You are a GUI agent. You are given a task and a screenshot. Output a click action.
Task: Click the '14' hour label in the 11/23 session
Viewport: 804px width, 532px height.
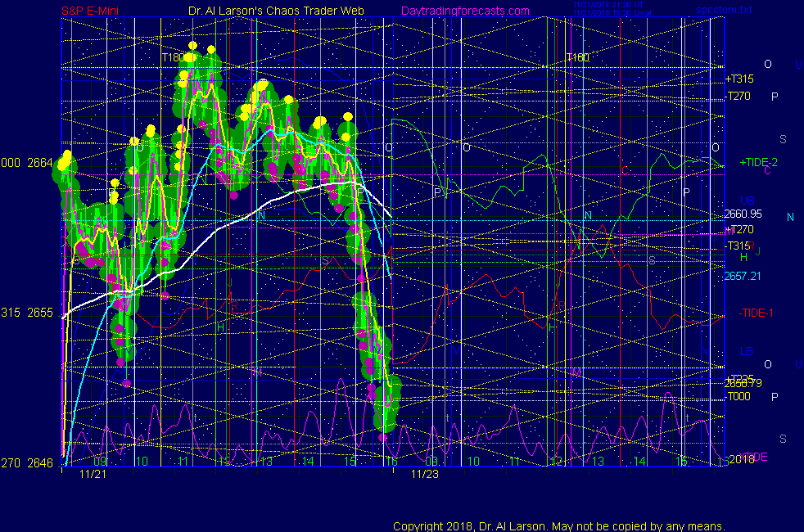639,462
